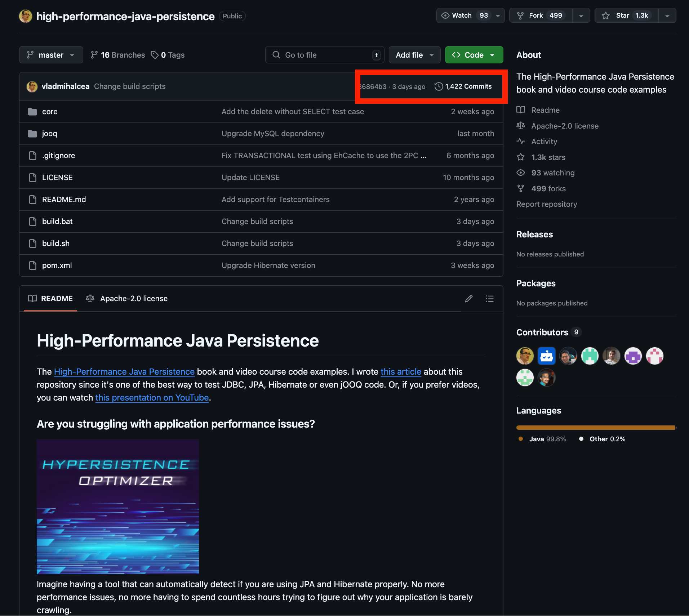Click the jooq folder icon
The width and height of the screenshot is (689, 616).
click(x=32, y=134)
